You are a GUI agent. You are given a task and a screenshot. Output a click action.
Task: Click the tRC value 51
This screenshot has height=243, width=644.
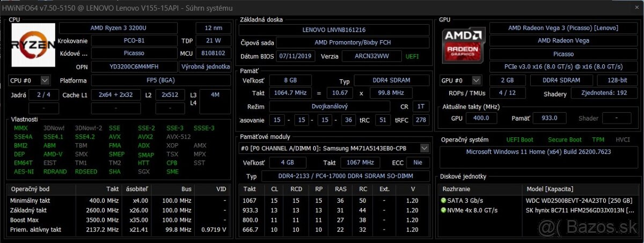(x=383, y=120)
